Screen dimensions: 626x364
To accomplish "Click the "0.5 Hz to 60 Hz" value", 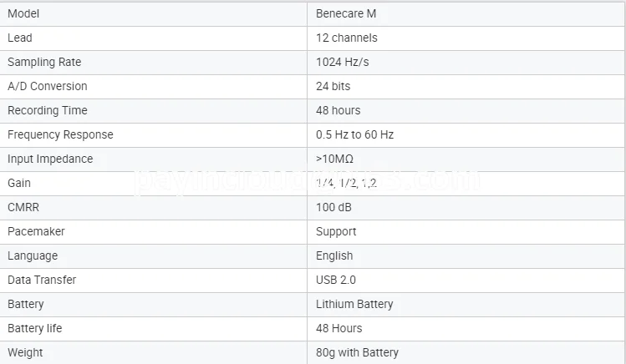I will 355,134.
